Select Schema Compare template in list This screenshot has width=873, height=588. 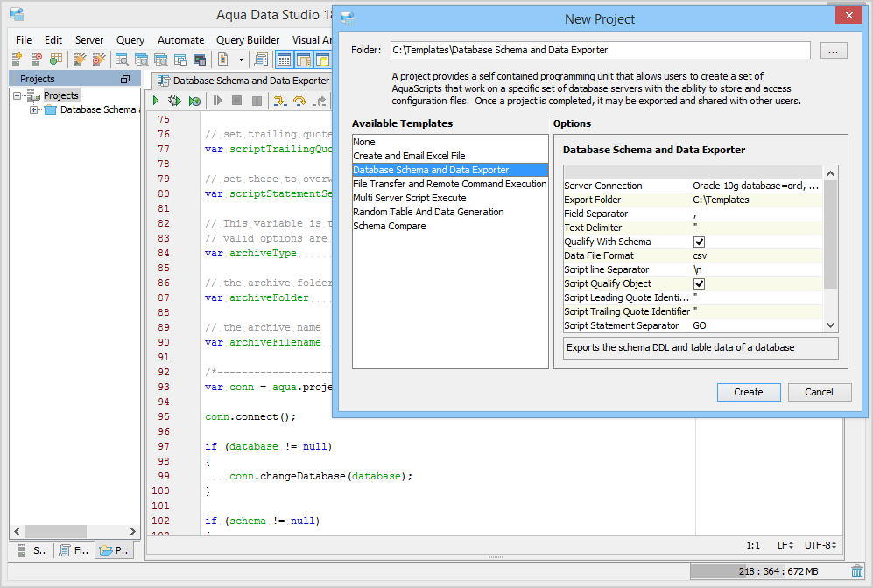click(390, 226)
